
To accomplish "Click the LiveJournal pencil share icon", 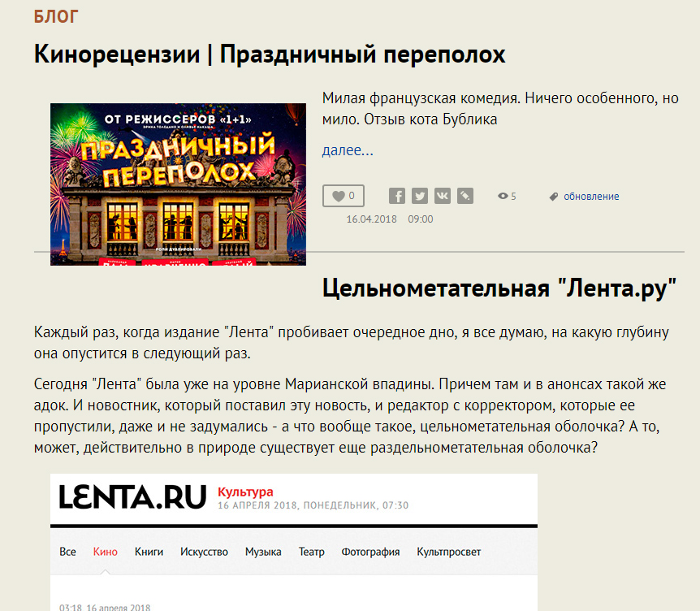I will pyautogui.click(x=465, y=196).
